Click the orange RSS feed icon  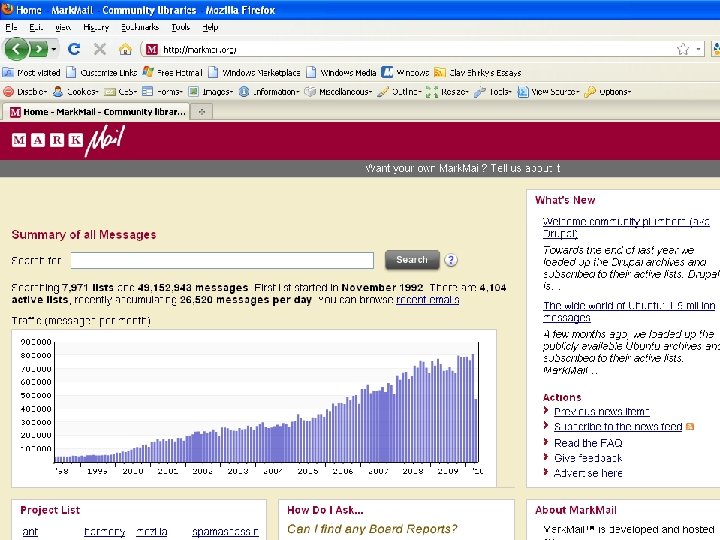point(690,427)
